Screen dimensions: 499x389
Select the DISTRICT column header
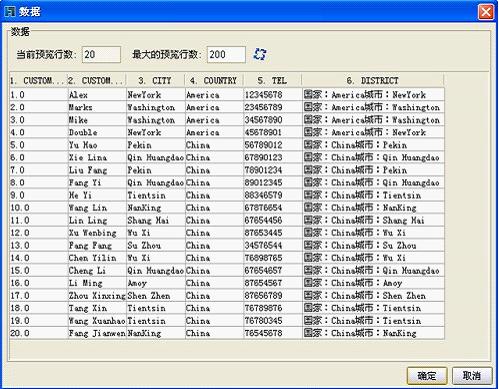[373, 80]
